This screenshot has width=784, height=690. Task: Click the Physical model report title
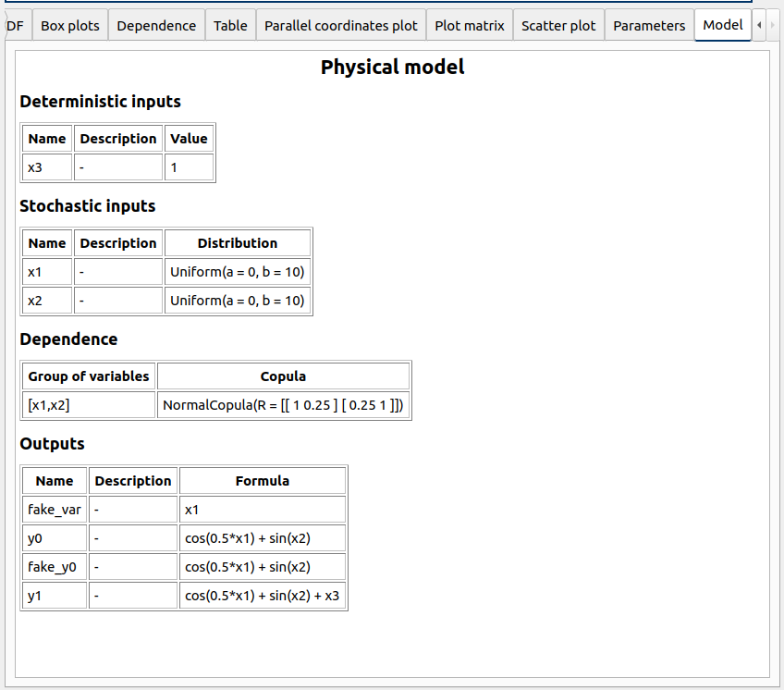click(x=392, y=67)
